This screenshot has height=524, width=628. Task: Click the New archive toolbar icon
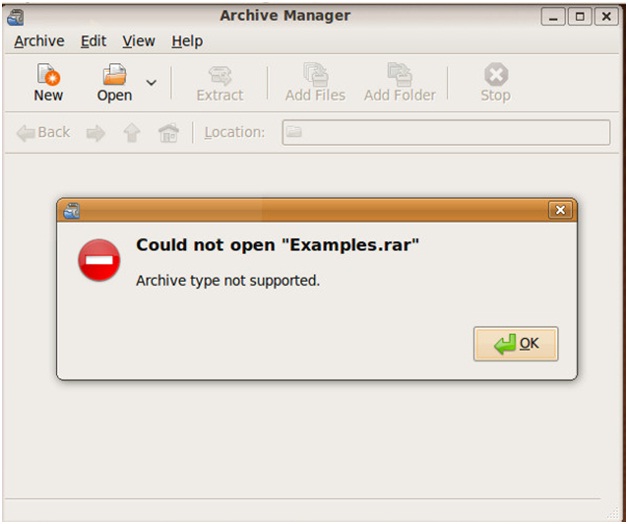point(47,76)
